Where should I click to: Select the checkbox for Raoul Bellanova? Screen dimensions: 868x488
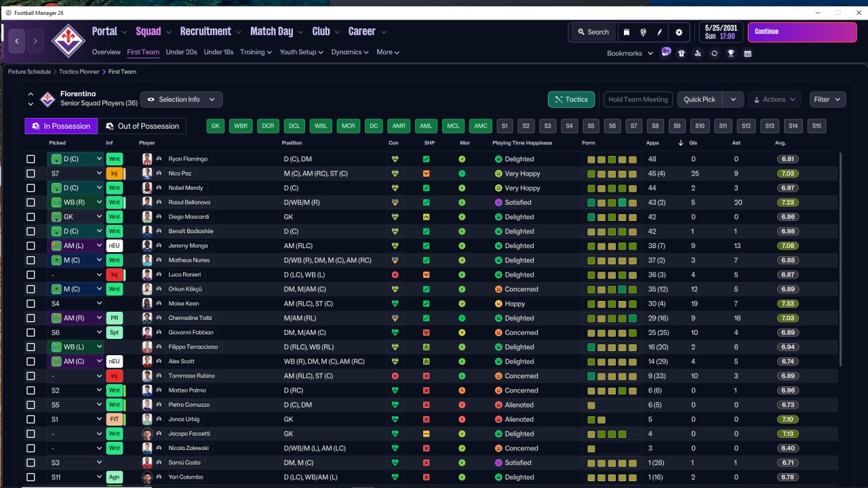click(31, 203)
